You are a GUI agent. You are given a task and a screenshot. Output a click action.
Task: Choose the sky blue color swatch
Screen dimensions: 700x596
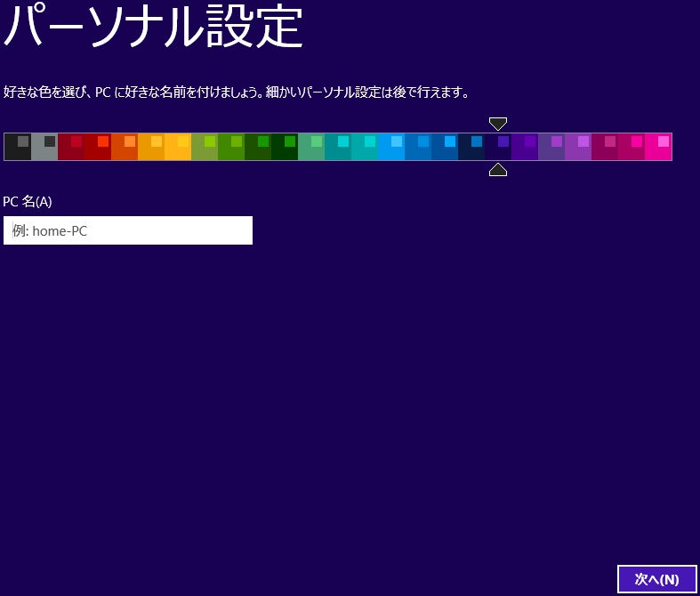click(x=391, y=147)
